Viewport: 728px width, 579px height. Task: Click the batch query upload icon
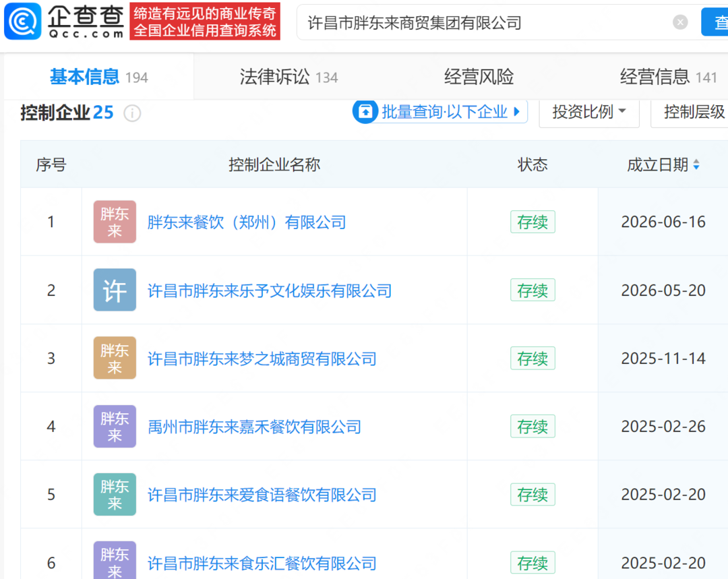coord(365,112)
